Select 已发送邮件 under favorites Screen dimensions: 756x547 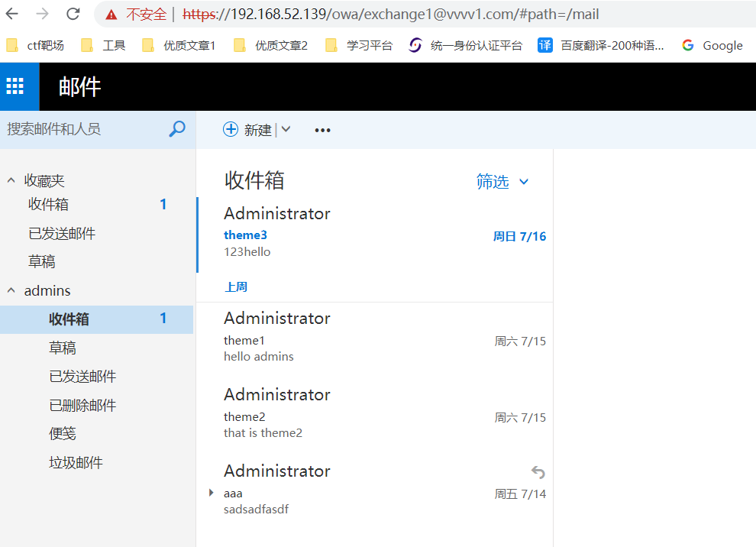pyautogui.click(x=62, y=234)
